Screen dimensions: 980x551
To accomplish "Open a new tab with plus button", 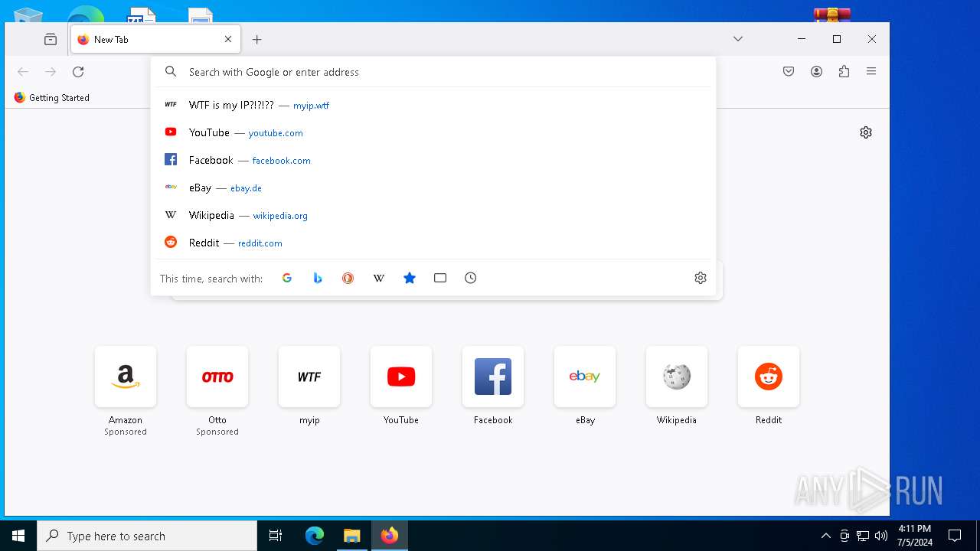I will [257, 39].
